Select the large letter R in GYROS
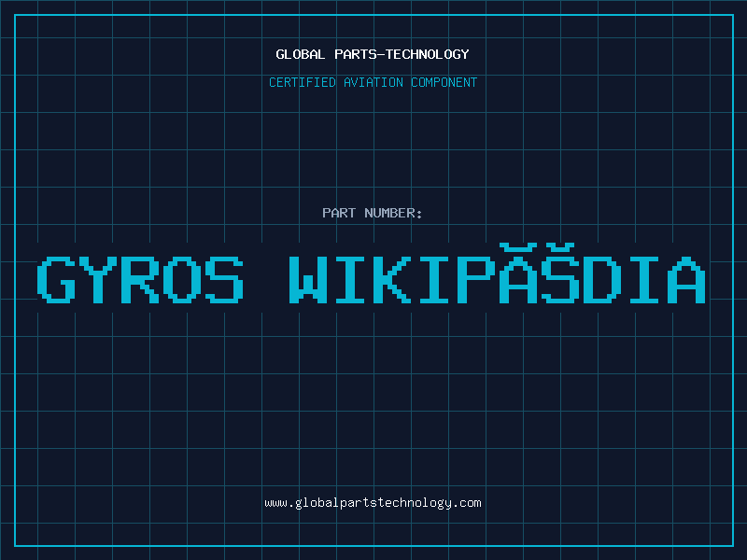The width and height of the screenshot is (747, 560). 141,280
